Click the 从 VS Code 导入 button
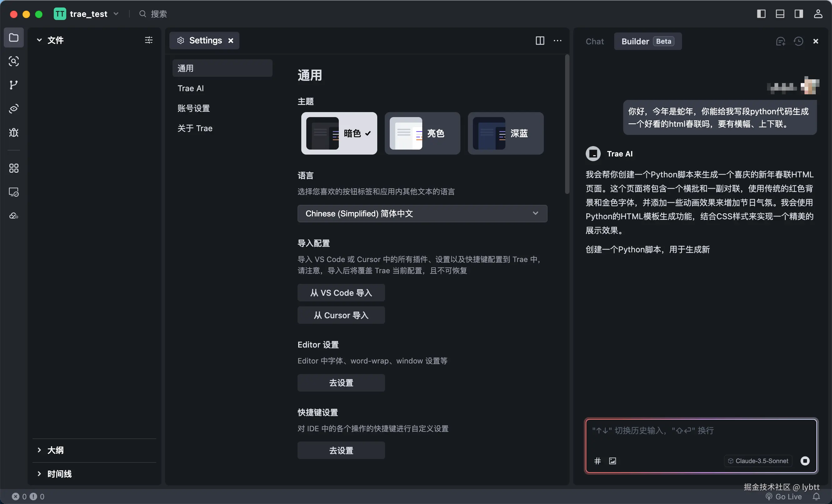Image resolution: width=832 pixels, height=504 pixels. (341, 293)
